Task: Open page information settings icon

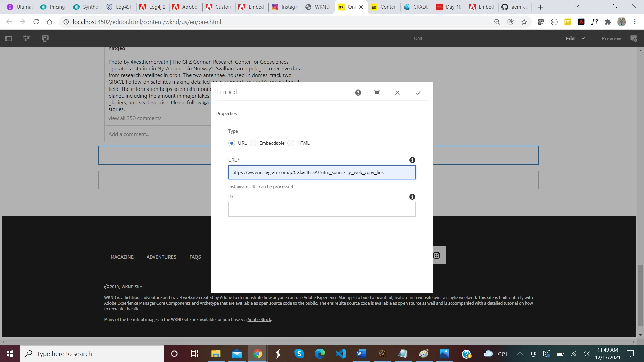Action: (27, 38)
